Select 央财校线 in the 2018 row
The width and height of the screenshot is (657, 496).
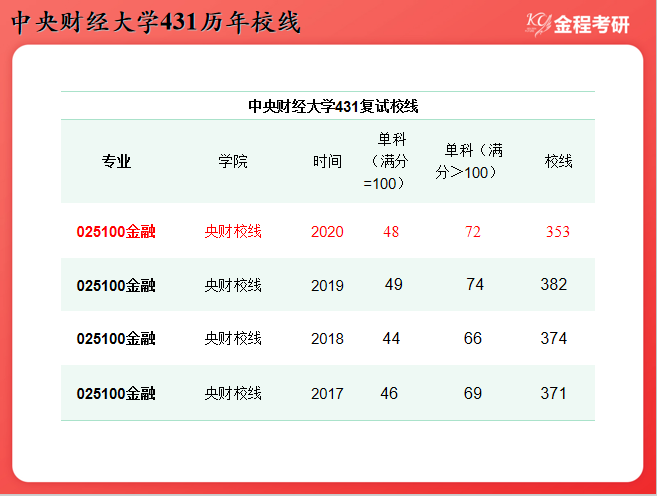233,338
